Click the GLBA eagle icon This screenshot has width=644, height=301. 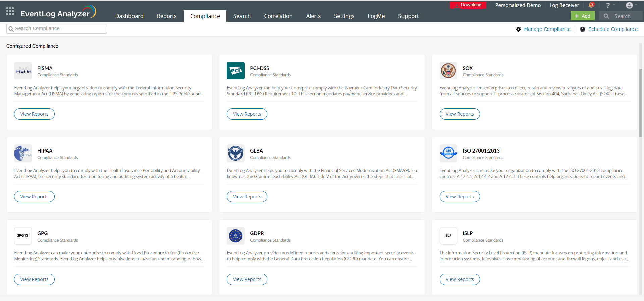point(235,154)
